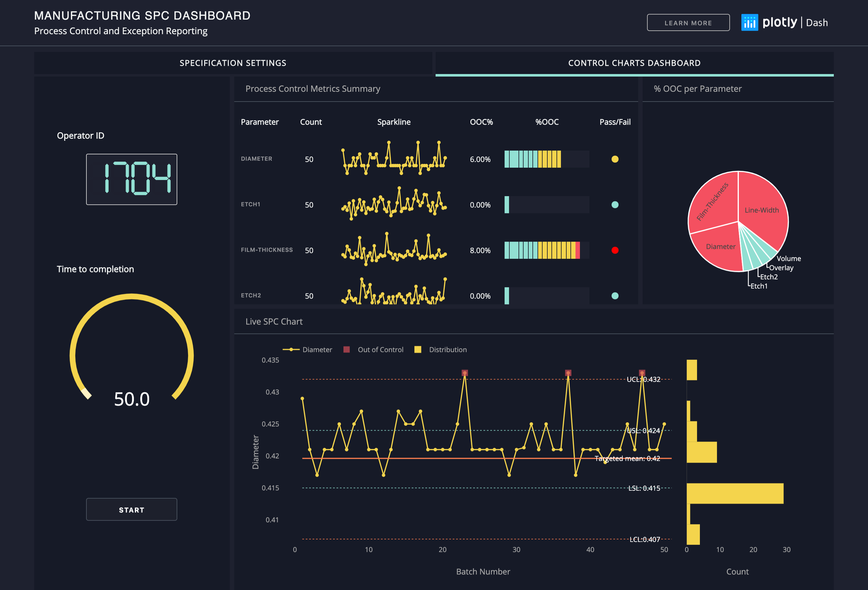868x590 pixels.
Task: Select the FILM-THICKNESS parameter row label
Action: (267, 250)
